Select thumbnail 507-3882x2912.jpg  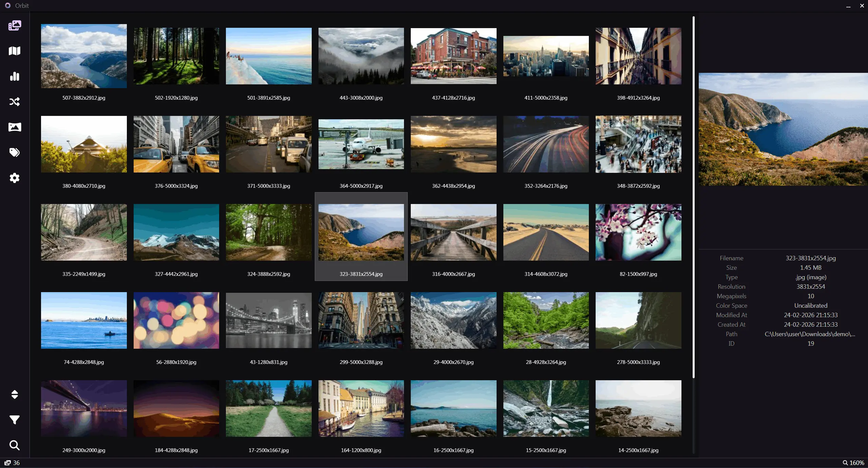tap(84, 56)
